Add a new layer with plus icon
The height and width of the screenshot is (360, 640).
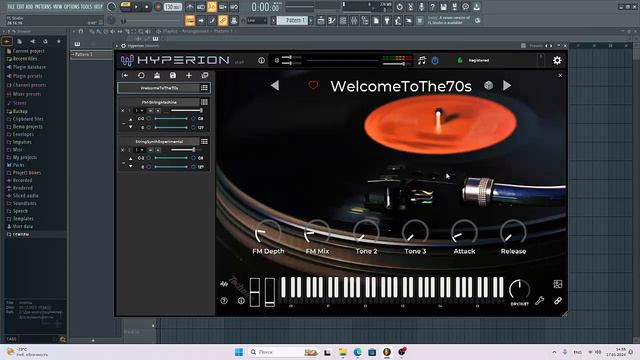(189, 76)
